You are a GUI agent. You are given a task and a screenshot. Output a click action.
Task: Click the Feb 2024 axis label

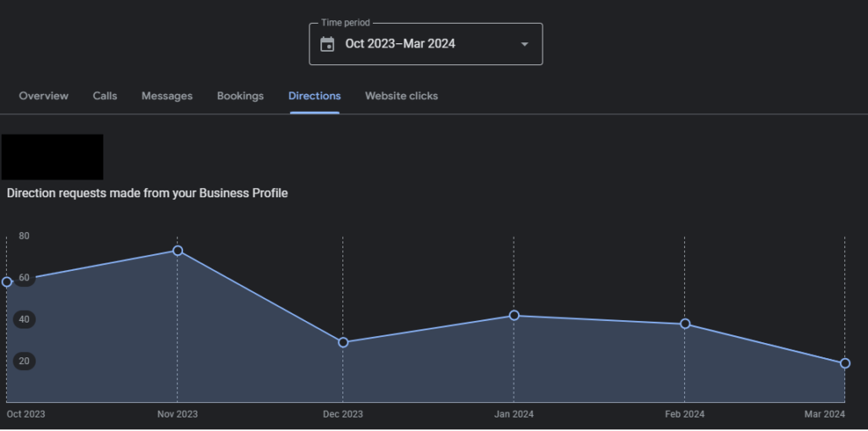(x=685, y=414)
